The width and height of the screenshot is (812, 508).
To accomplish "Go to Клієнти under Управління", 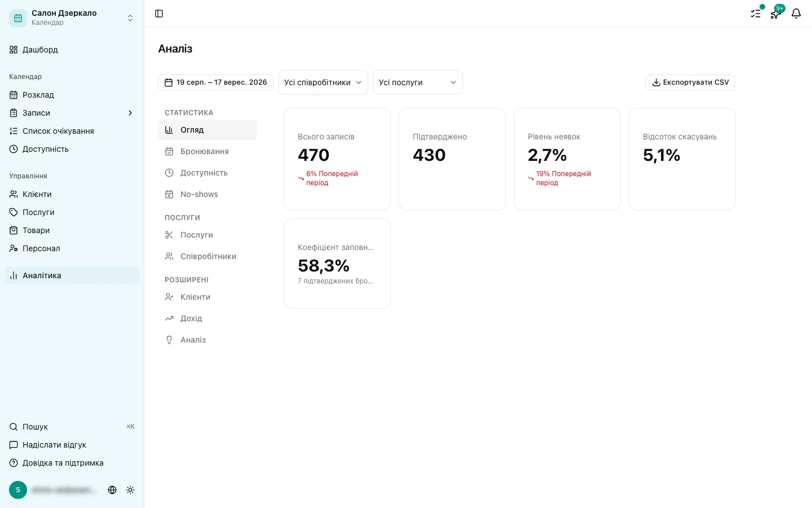I will [x=72, y=194].
